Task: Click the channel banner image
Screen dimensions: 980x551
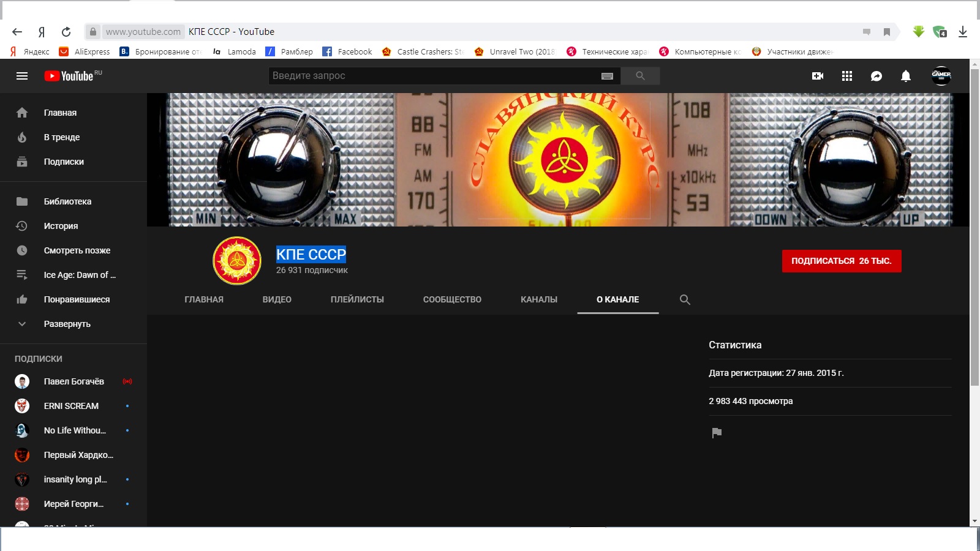Action: pyautogui.click(x=558, y=160)
